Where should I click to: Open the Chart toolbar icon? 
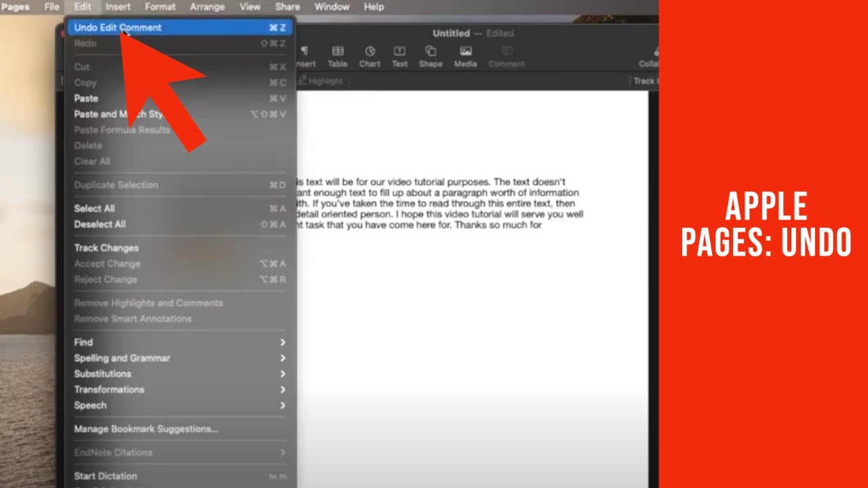tap(370, 57)
